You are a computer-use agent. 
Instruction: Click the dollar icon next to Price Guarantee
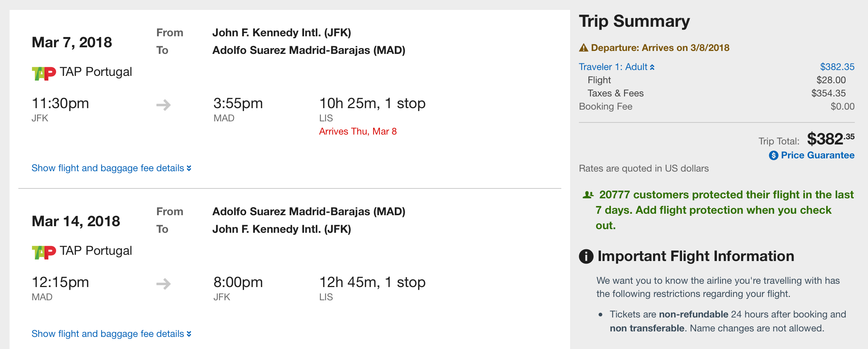[773, 155]
